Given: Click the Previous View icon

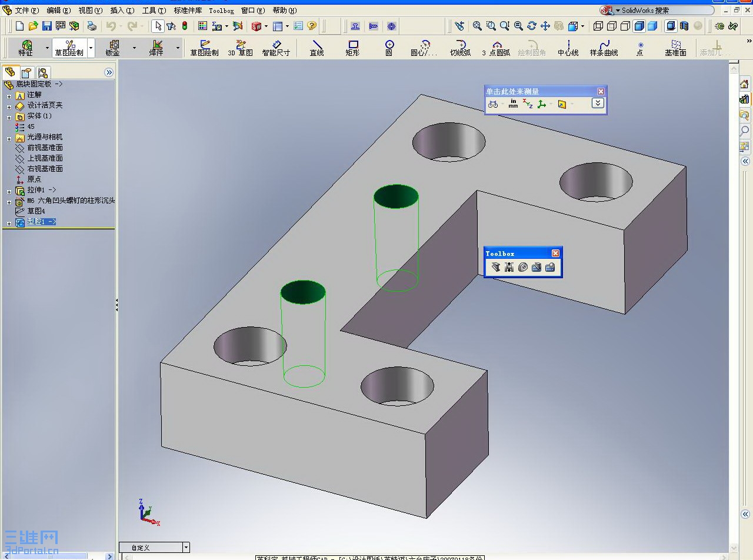Looking at the screenshot, I should tap(459, 26).
